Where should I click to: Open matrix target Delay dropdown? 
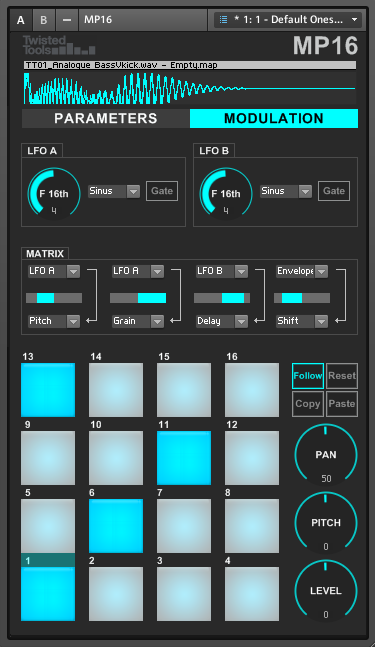tap(222, 321)
